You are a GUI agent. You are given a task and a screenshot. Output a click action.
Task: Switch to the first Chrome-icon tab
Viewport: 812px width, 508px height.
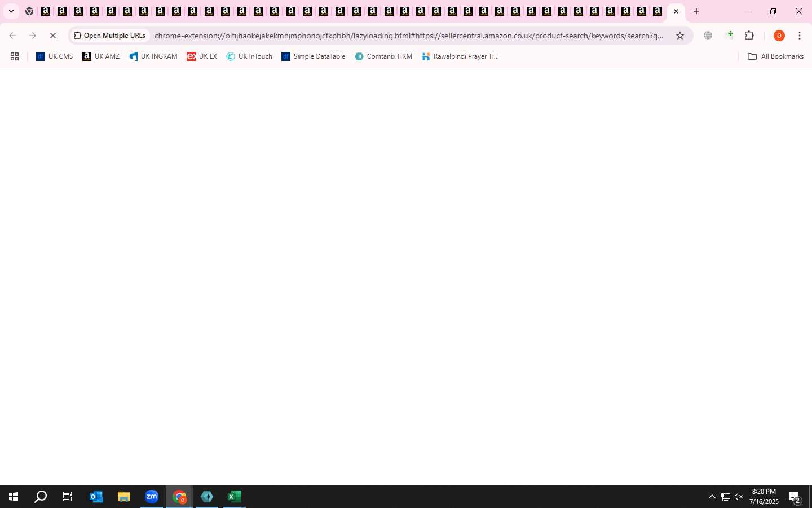tap(29, 11)
